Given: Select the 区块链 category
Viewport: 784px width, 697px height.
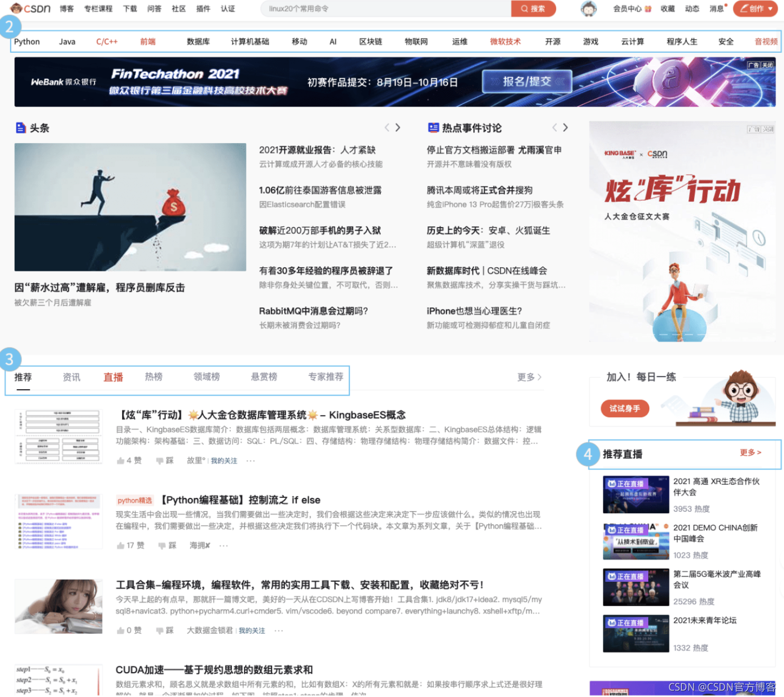Looking at the screenshot, I should coord(371,42).
